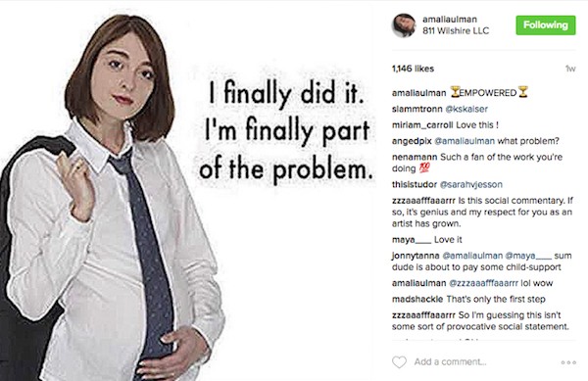Screen dimensions: 588x381
Task: Click the Add a comment field
Action: point(451,361)
